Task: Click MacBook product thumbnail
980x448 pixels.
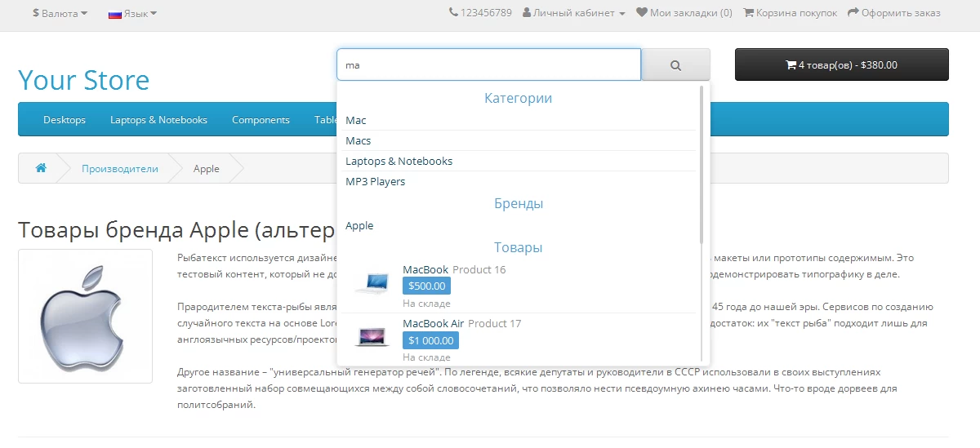Action: 372,284
